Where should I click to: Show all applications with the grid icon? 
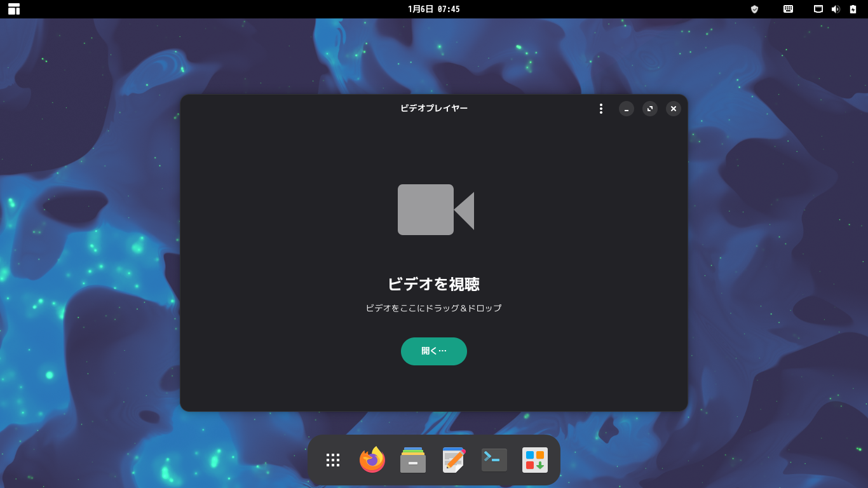tap(332, 459)
